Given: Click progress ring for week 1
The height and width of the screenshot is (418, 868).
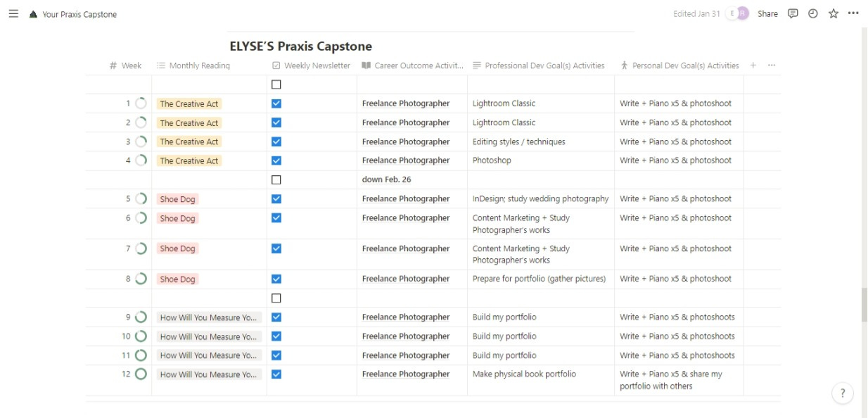Looking at the screenshot, I should point(141,103).
